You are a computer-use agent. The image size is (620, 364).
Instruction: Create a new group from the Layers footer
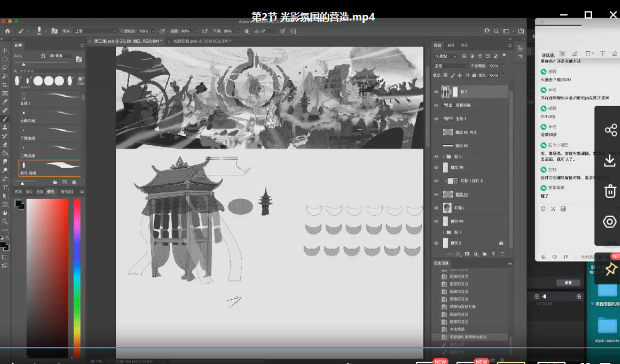(x=485, y=254)
